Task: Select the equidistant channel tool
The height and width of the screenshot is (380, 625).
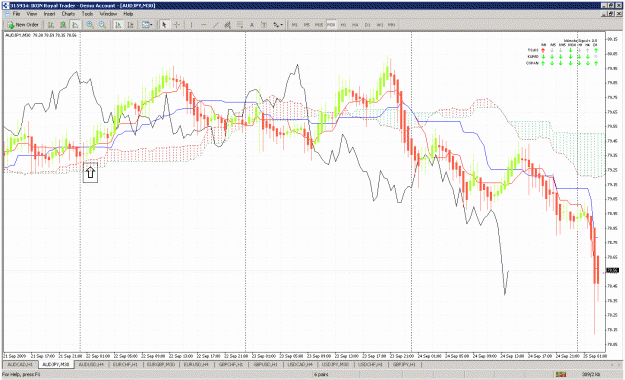Action: 228,25
